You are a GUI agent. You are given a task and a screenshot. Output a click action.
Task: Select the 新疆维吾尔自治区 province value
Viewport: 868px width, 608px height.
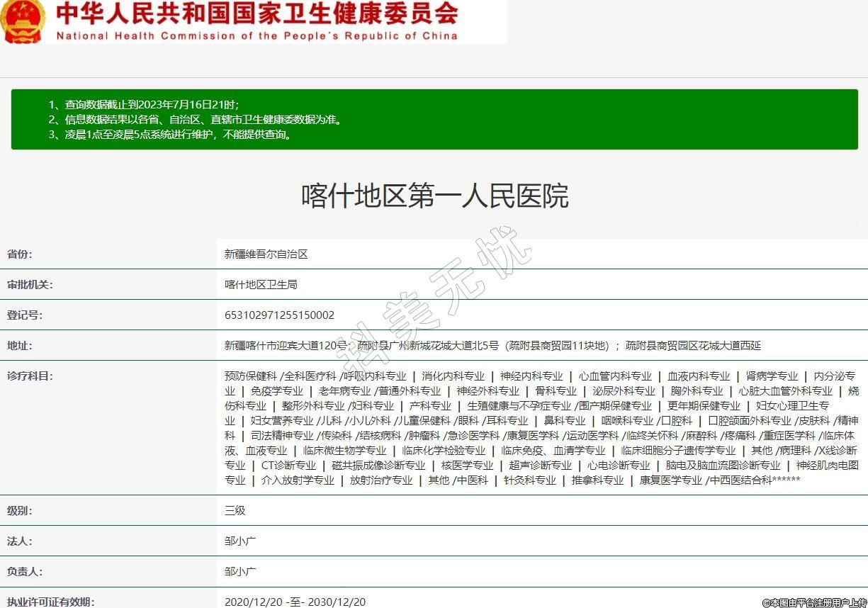click(266, 254)
